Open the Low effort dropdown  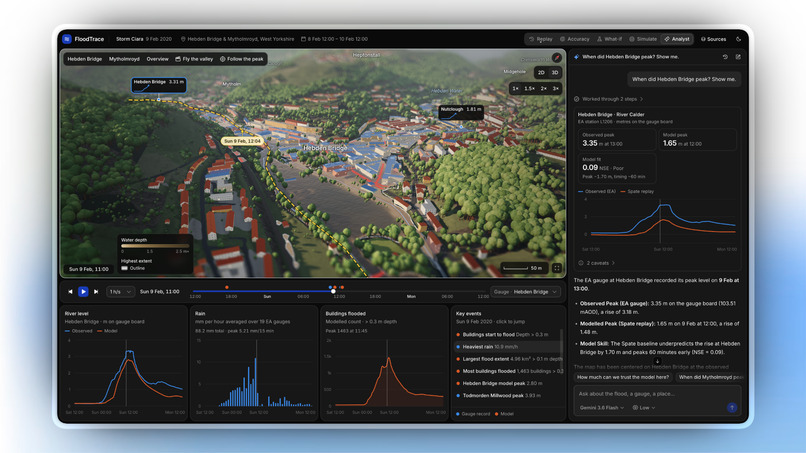(x=644, y=408)
